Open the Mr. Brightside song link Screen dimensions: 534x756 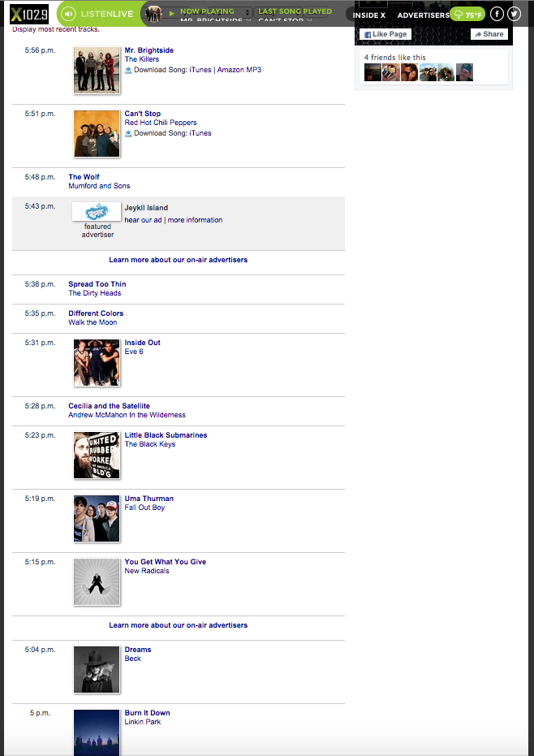[x=149, y=50]
